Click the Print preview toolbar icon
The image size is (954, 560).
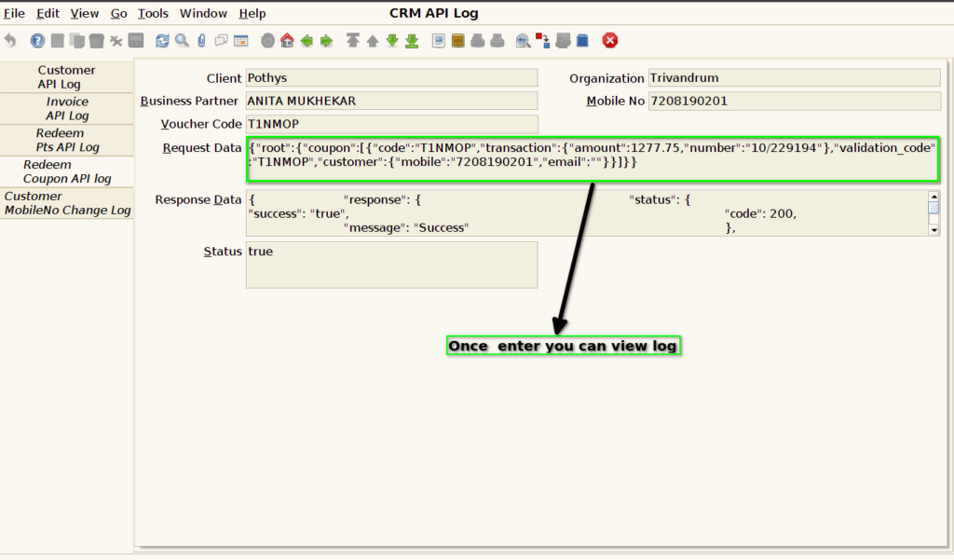point(478,41)
